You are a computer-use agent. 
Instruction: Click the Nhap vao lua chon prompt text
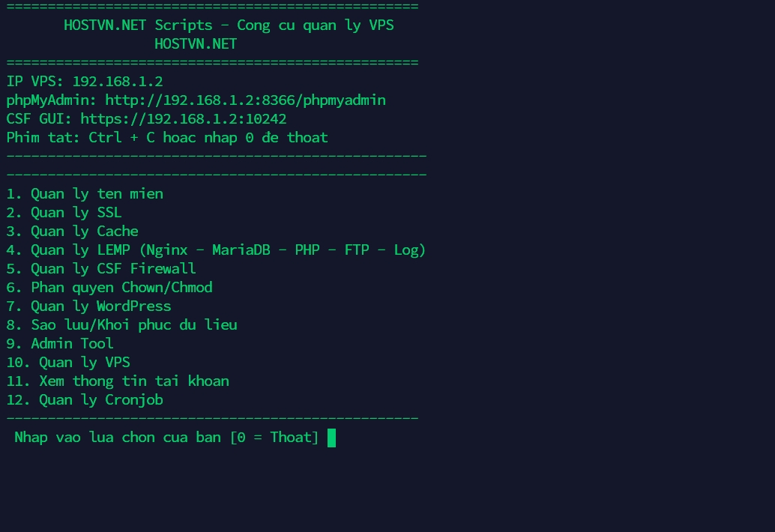(x=166, y=438)
